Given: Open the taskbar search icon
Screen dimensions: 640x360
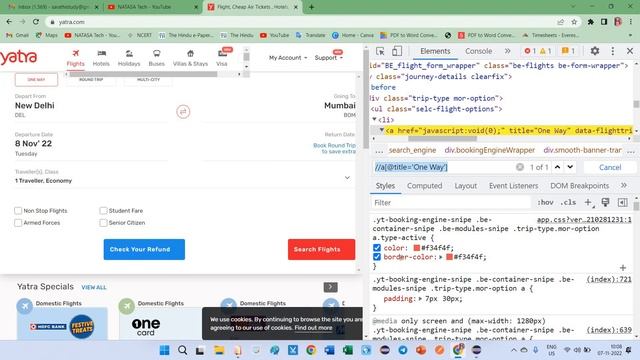Looking at the screenshot, I should 182,350.
